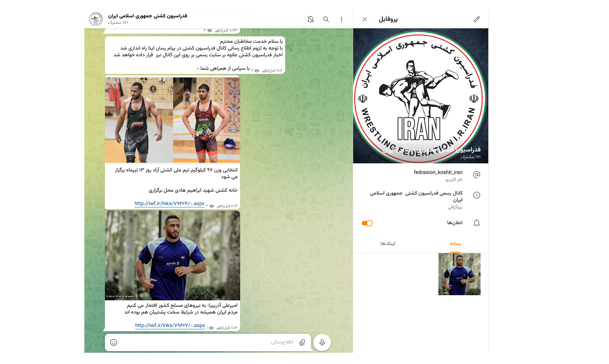Click the channel avatar in chat header
Screen dimensions: 609x364
[96, 19]
